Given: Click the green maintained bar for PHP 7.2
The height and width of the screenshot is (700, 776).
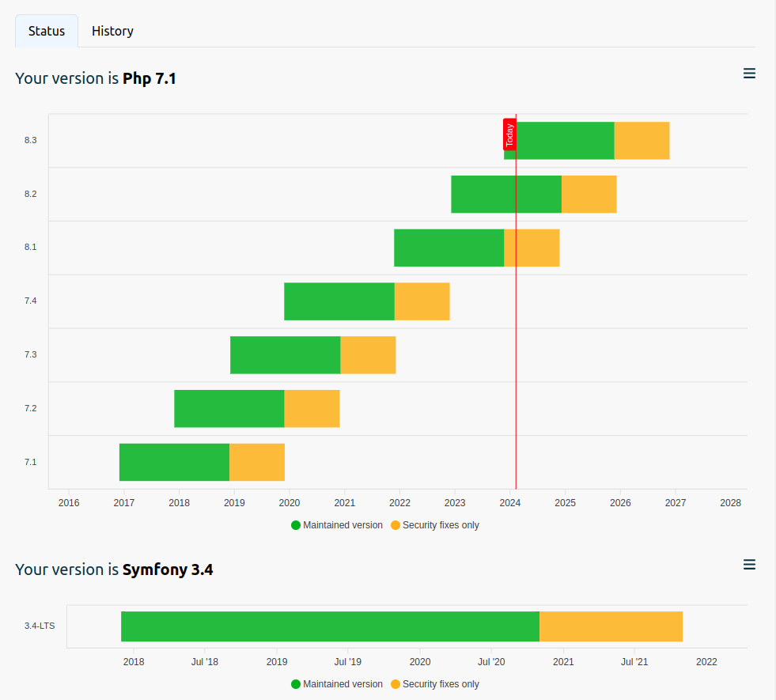Looking at the screenshot, I should (x=229, y=409).
